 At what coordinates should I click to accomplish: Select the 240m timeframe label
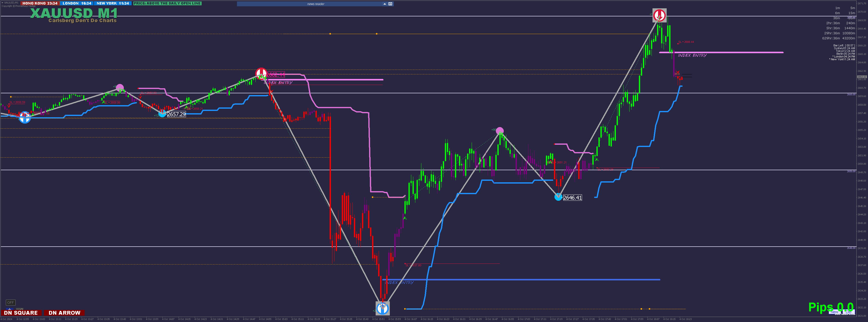pyautogui.click(x=851, y=23)
